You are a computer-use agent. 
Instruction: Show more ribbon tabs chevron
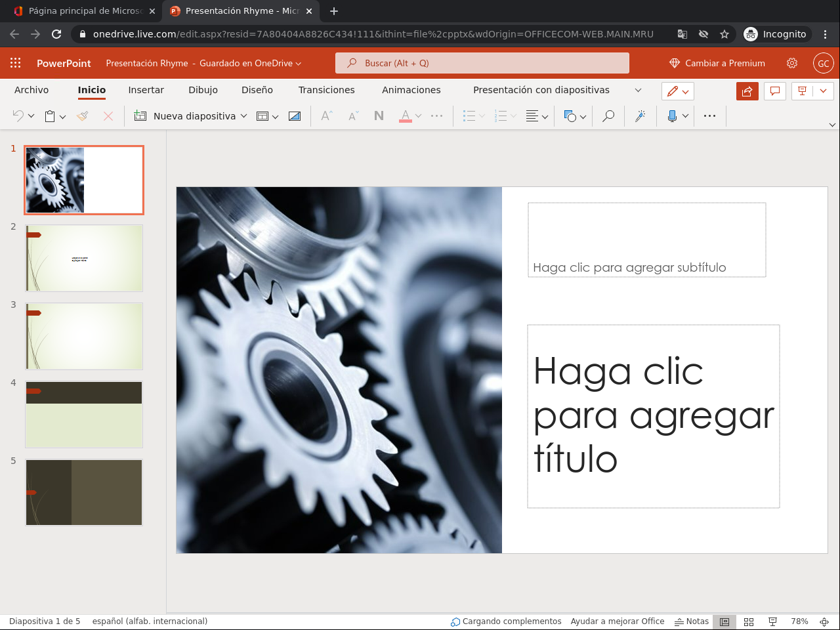(638, 90)
